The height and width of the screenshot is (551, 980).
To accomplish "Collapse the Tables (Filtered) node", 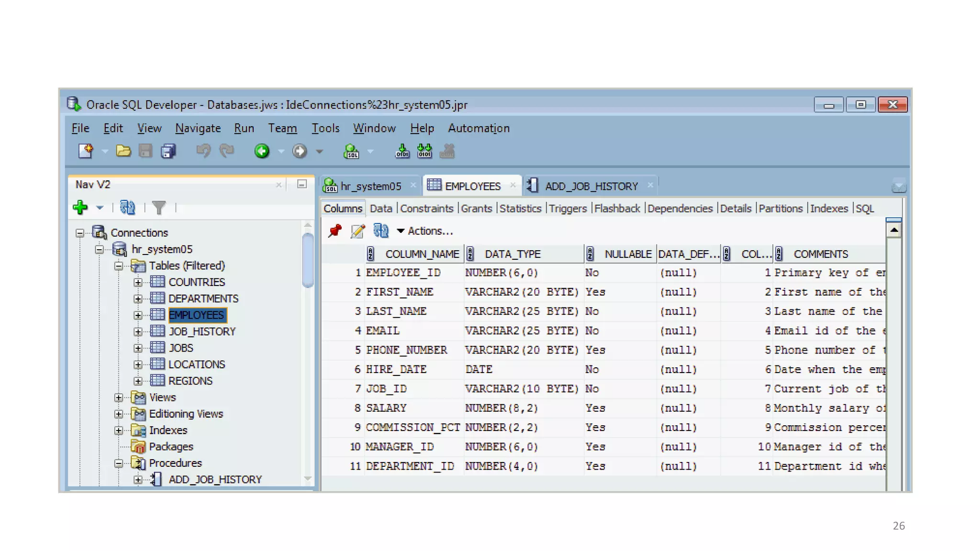I will click(119, 266).
